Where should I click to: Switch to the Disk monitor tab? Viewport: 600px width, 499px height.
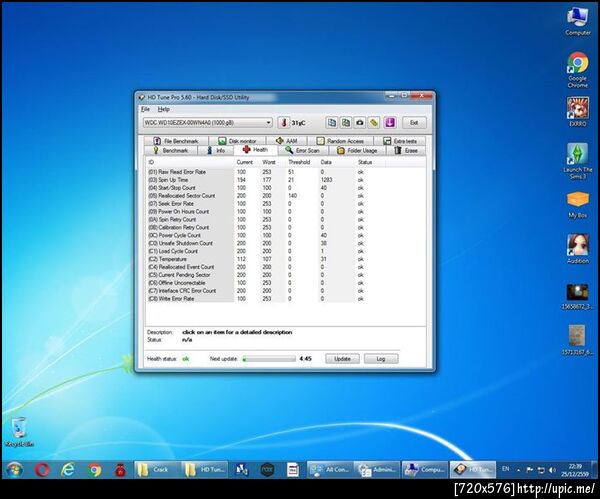[x=237, y=141]
